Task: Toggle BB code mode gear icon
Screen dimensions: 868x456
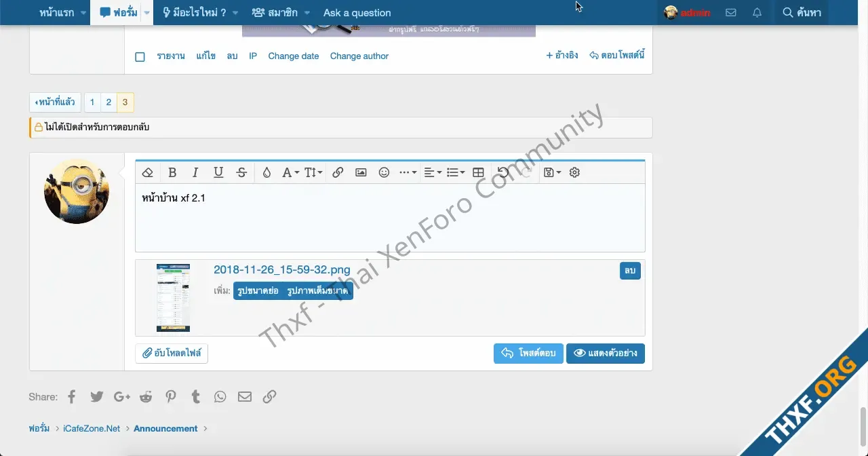Action: click(x=574, y=172)
